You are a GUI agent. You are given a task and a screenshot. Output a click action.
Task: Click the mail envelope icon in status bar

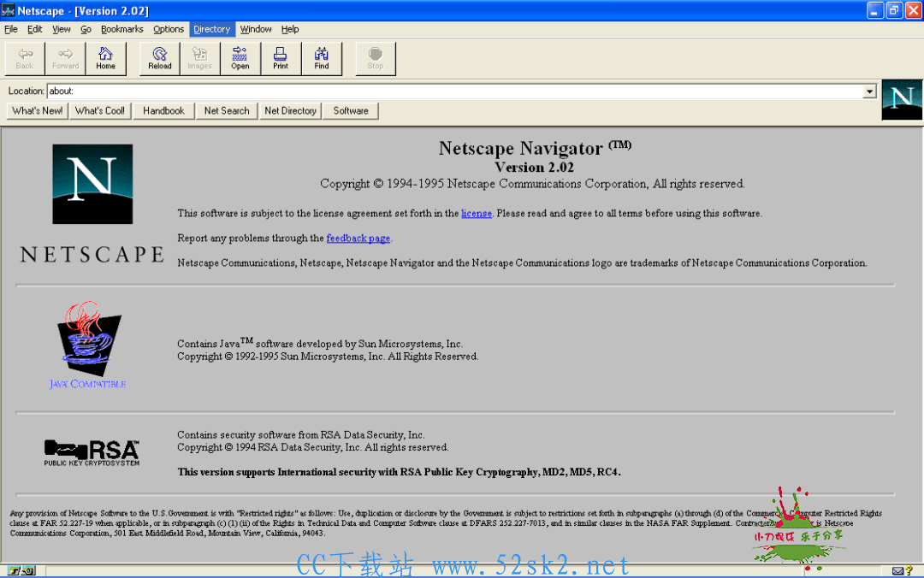[897, 571]
